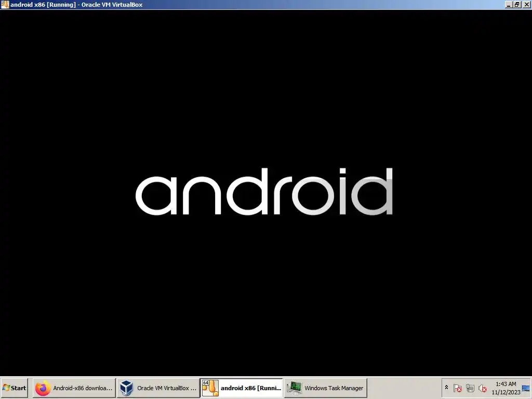Select android x86 [Running] taskbar button
The height and width of the screenshot is (399, 532).
click(x=242, y=388)
